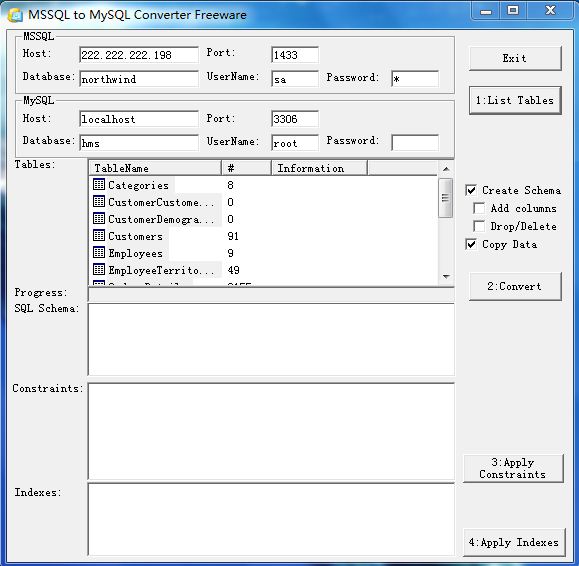Click the Categories table icon
This screenshot has height=566, width=579.
coord(99,184)
